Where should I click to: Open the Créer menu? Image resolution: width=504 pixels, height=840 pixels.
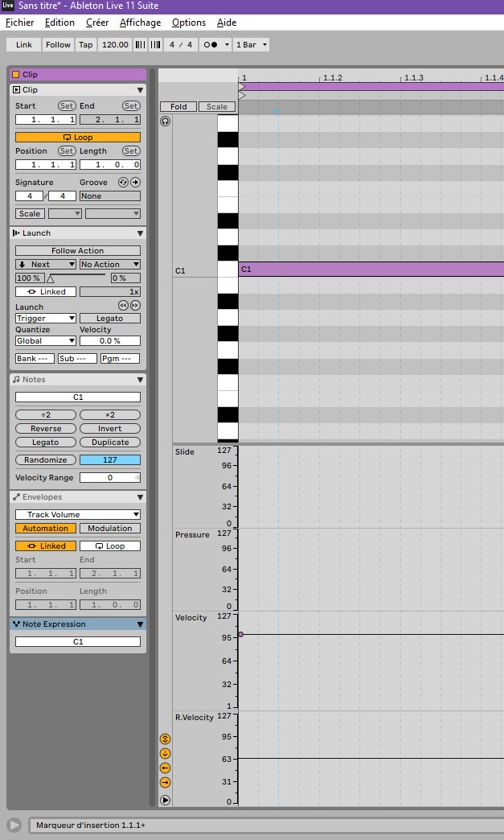click(97, 23)
